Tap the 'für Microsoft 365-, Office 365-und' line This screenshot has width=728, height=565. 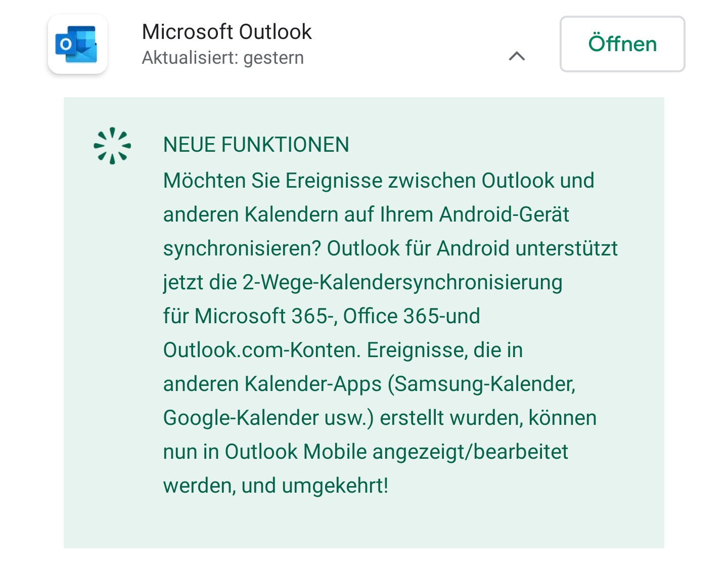(x=322, y=316)
